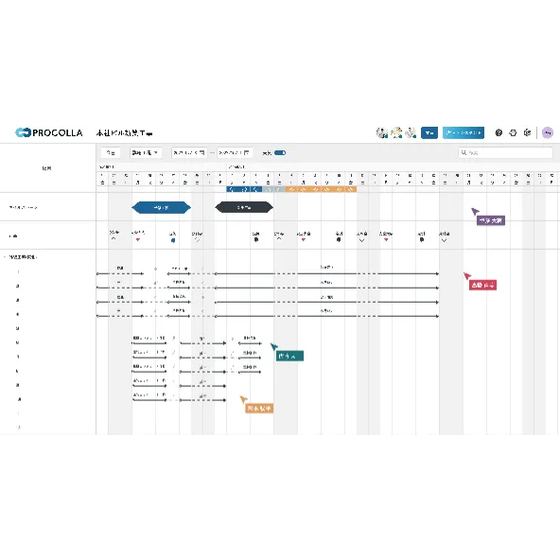The width and height of the screenshot is (560, 560).
Task: Open the view range dropdown in toolbar
Action: (145, 152)
